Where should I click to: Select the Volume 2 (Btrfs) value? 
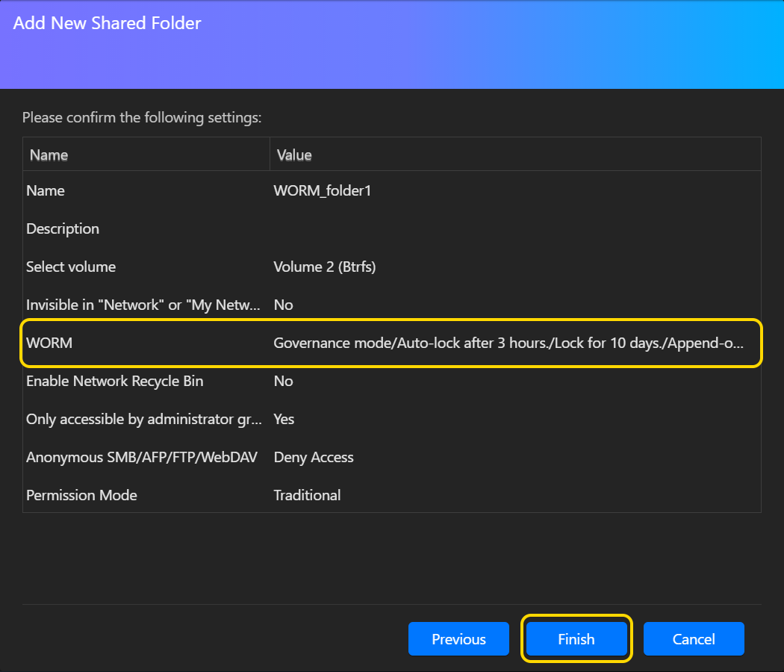click(324, 267)
